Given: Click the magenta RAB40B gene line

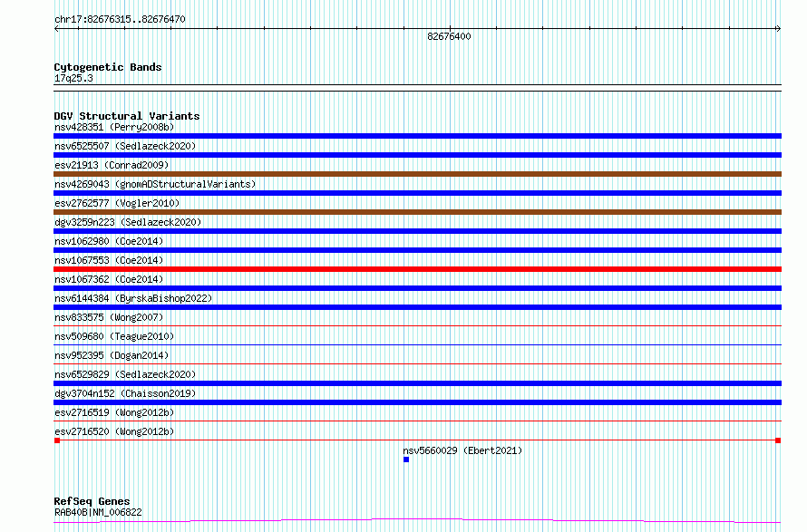Looking at the screenshot, I should point(417,521).
